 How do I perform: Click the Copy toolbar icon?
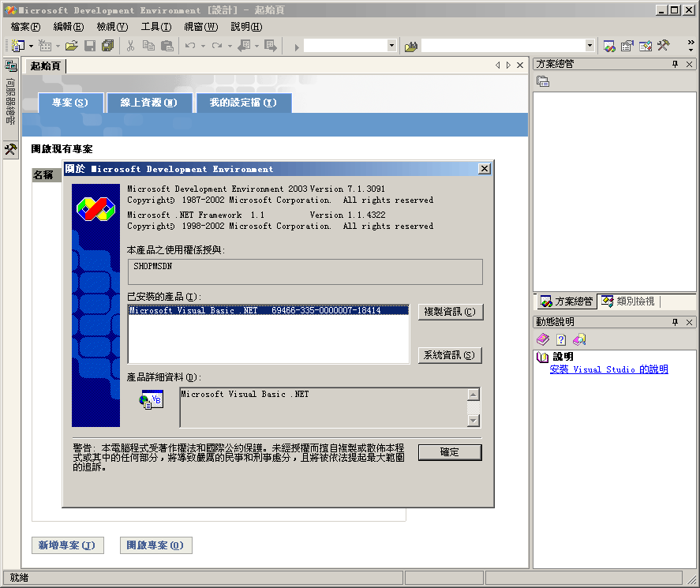tap(148, 46)
